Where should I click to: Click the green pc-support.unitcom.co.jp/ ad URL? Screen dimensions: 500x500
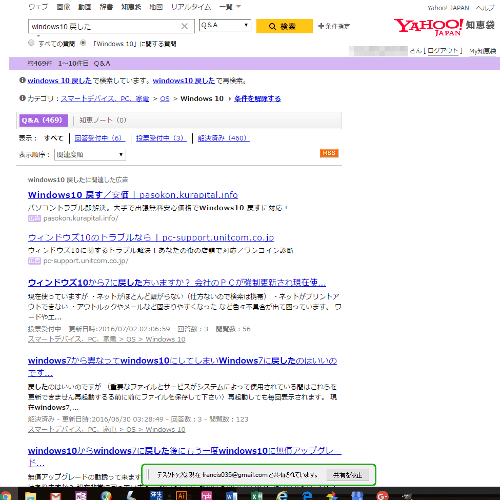pos(86,261)
